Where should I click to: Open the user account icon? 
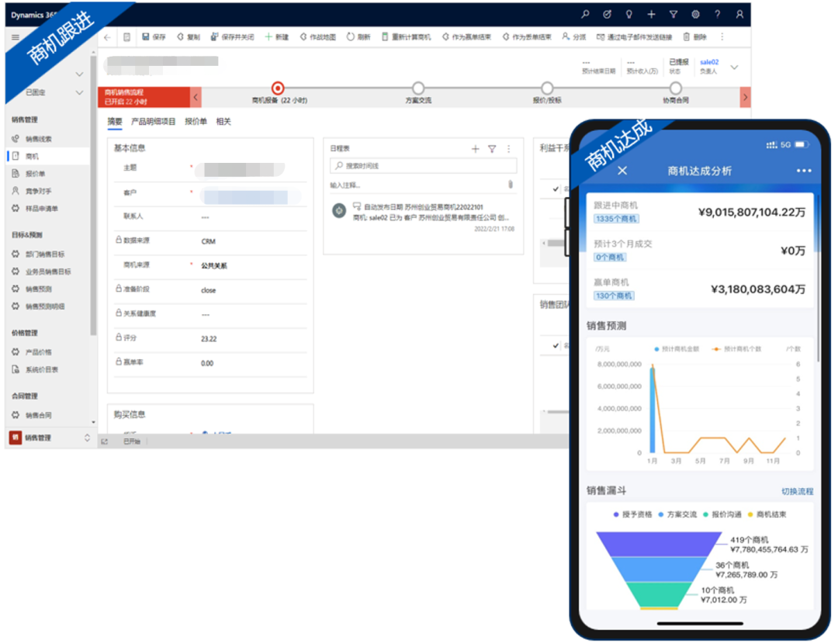(x=739, y=15)
